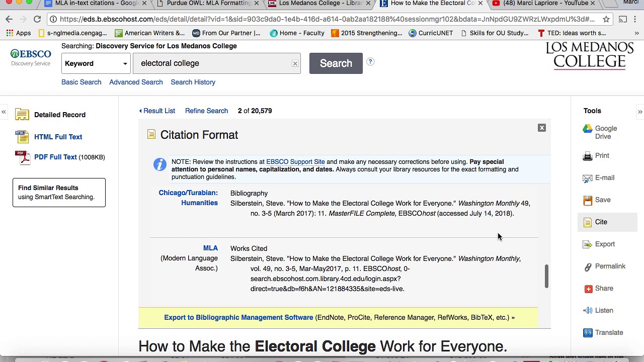Collapse the right Tools panel
Screen dimensions: 644x362
click(x=640, y=112)
